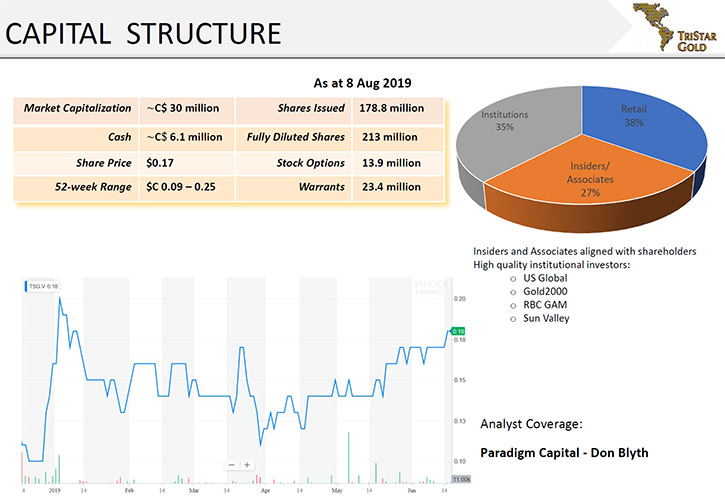Click the chart zoom out minus button
The image size is (725, 499).
coord(232,465)
